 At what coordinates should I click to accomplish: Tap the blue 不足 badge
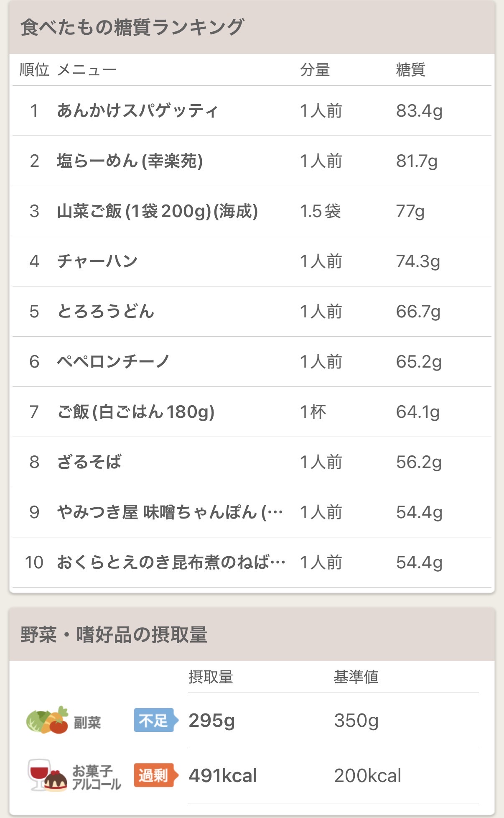click(155, 720)
